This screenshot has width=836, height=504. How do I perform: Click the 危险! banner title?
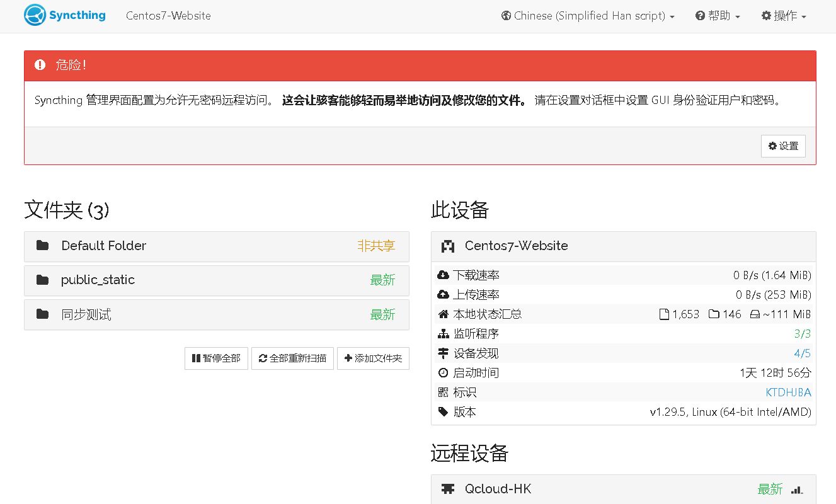click(x=71, y=65)
